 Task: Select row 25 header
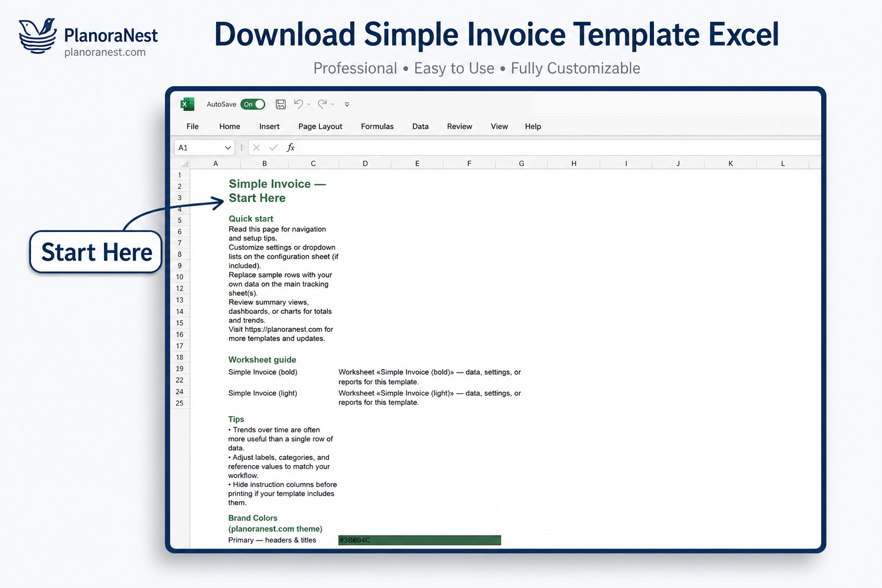180,403
